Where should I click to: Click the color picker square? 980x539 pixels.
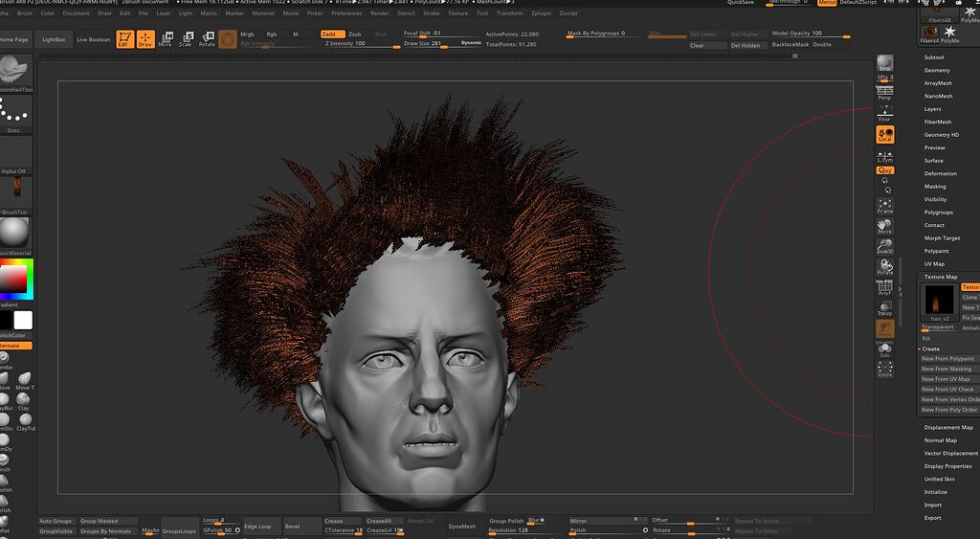click(x=14, y=279)
